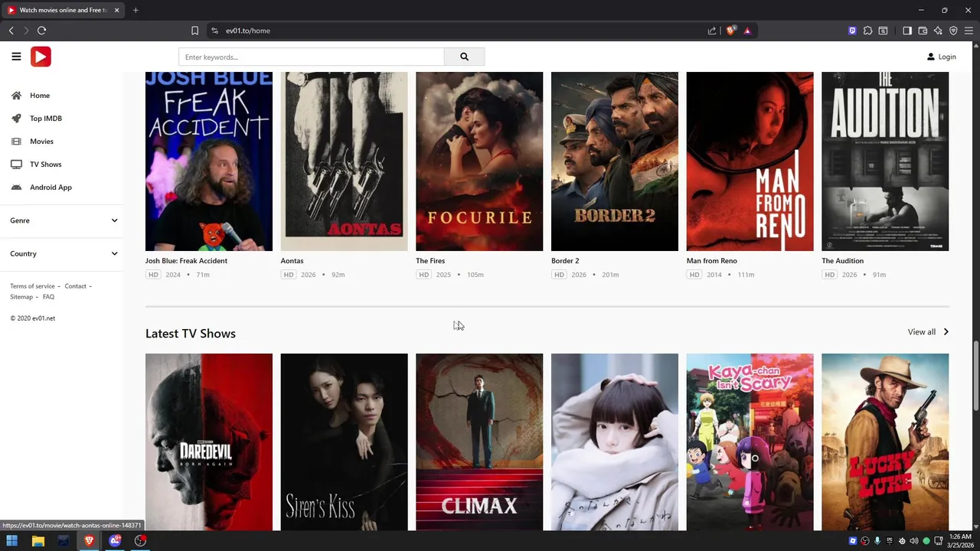The image size is (980, 551).
Task: Open the volume speaker tray icon
Action: pos(914,541)
